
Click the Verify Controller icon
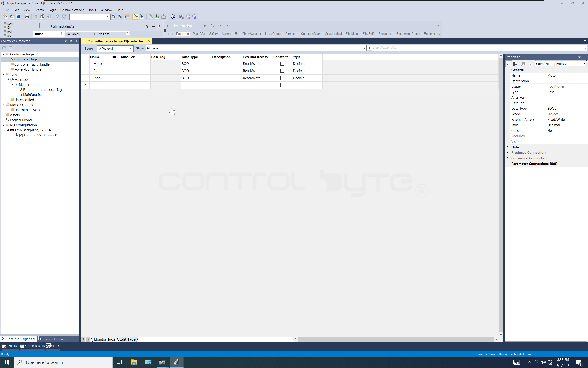click(157, 17)
